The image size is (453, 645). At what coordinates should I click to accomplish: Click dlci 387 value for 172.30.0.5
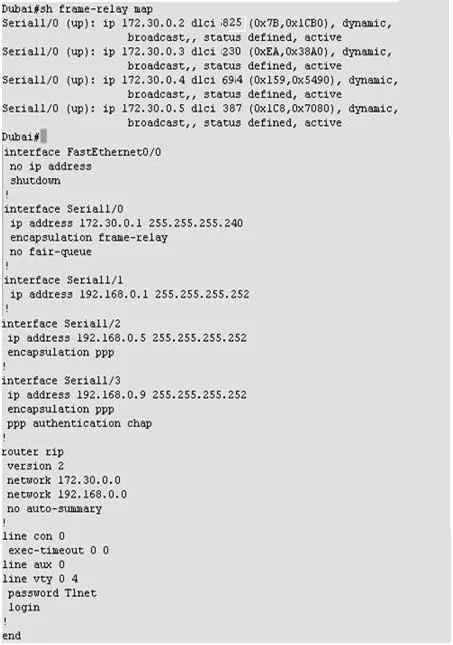[231, 108]
